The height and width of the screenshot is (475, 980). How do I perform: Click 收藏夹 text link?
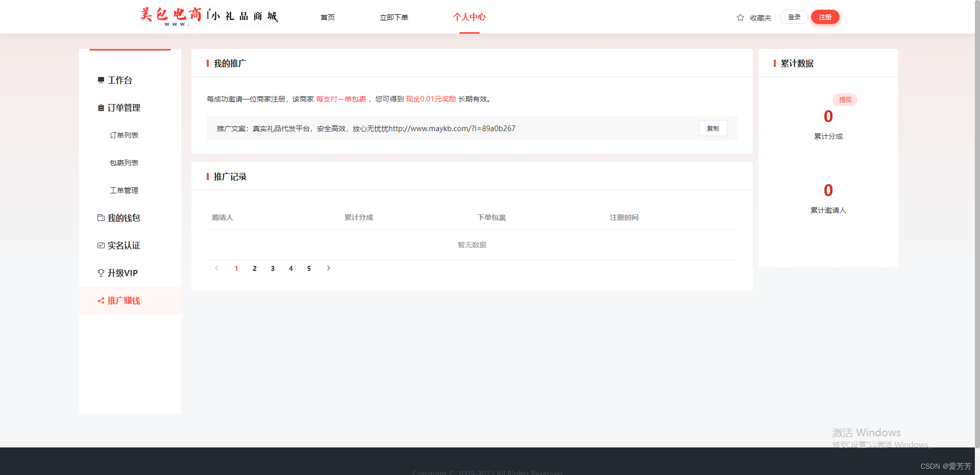(x=761, y=18)
